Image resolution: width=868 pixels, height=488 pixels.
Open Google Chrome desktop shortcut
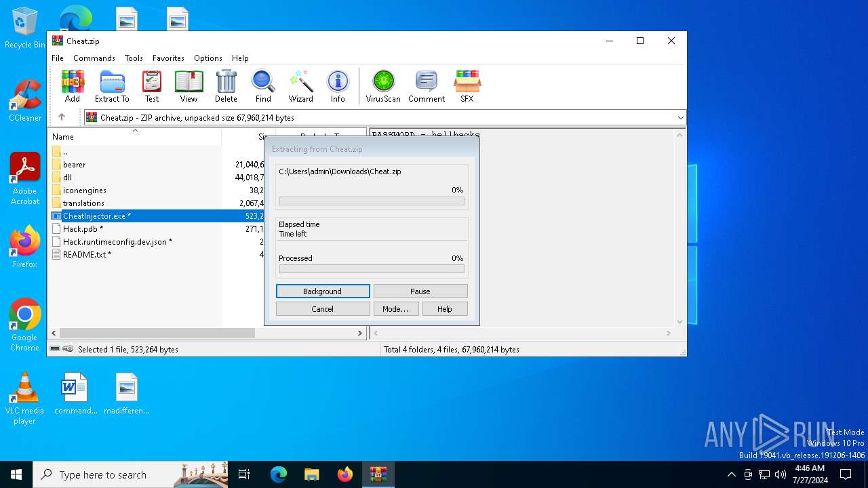pos(25,325)
